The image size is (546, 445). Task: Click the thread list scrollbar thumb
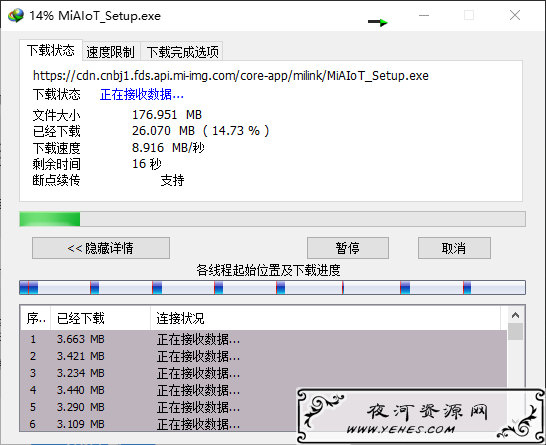(516, 331)
